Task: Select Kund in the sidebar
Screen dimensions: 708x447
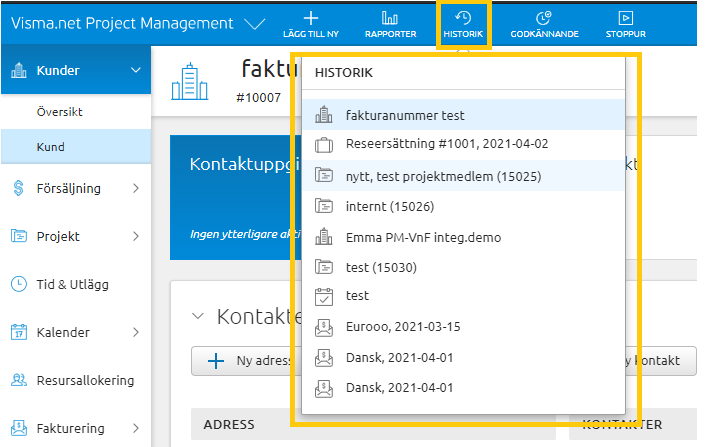Action: tap(51, 147)
